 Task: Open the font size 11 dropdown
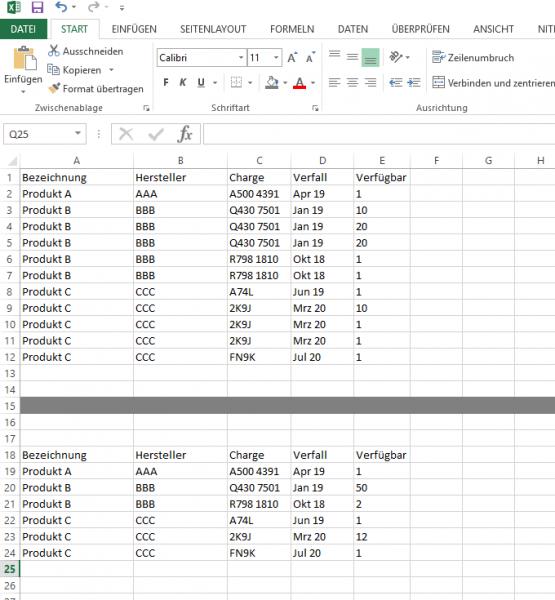276,57
